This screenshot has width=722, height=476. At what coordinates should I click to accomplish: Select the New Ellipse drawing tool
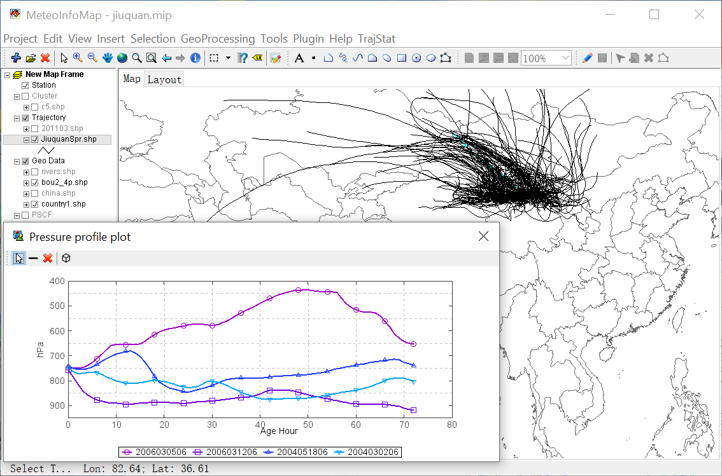pyautogui.click(x=431, y=58)
